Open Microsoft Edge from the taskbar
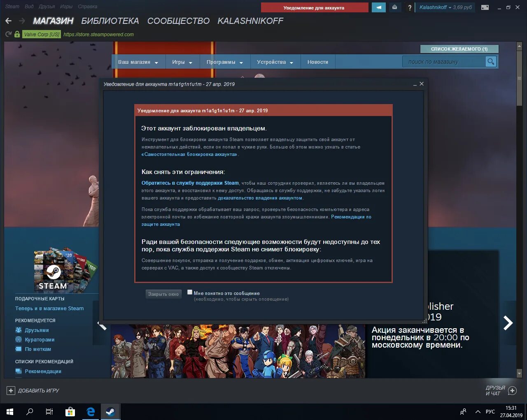 [x=91, y=411]
